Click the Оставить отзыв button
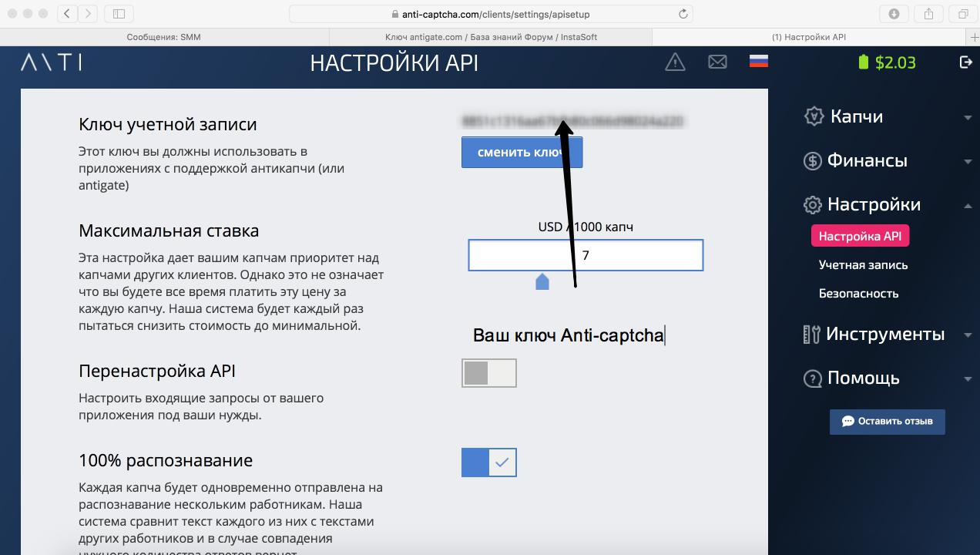The height and width of the screenshot is (555, 980). tap(887, 421)
